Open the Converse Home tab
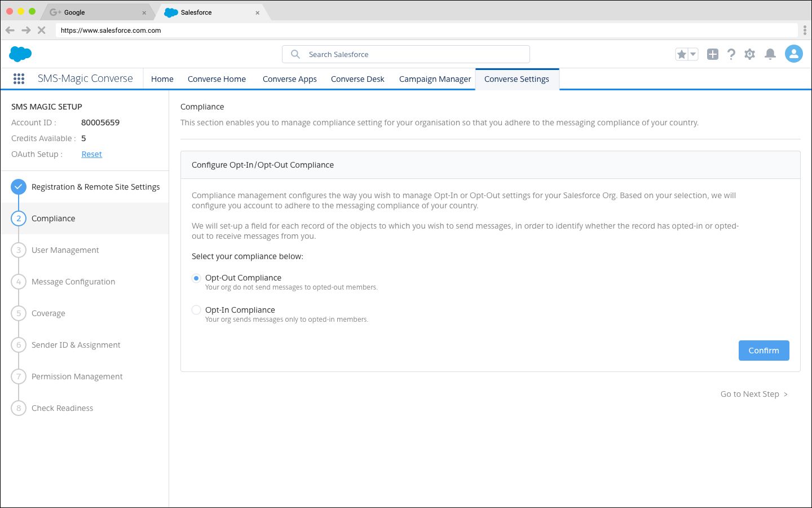Screen dimensions: 812x508 point(217,79)
